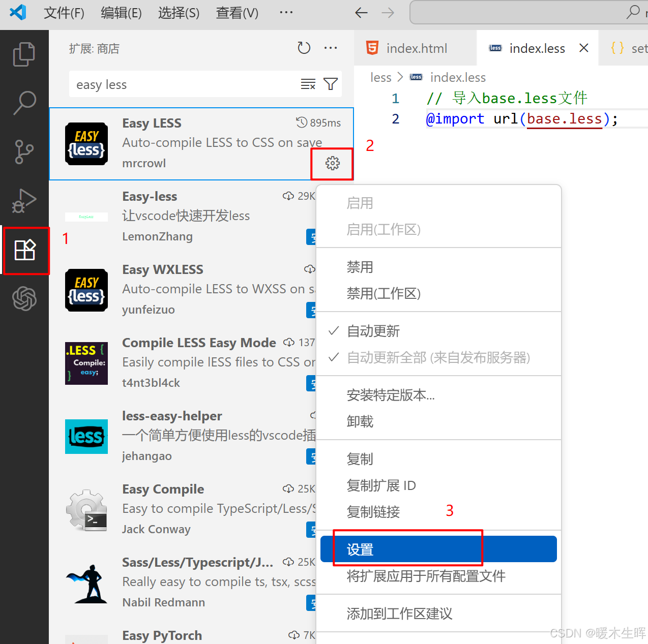Screen dimensions: 648x644
Task: Select the Easy-less extension by LemonZhang
Action: tap(150, 197)
